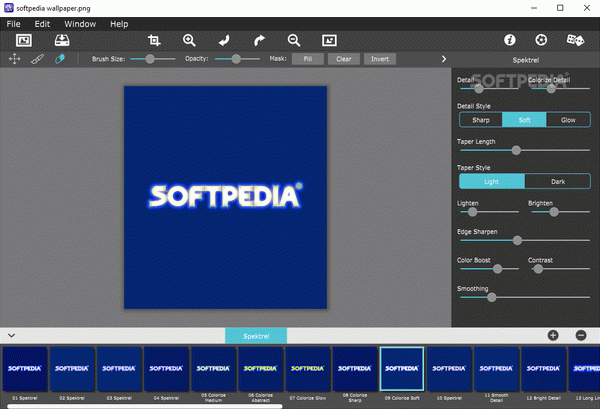Choose the 03 Spektrel preset thumbnail
Screen dimensions: 600x409
pyautogui.click(x=119, y=369)
